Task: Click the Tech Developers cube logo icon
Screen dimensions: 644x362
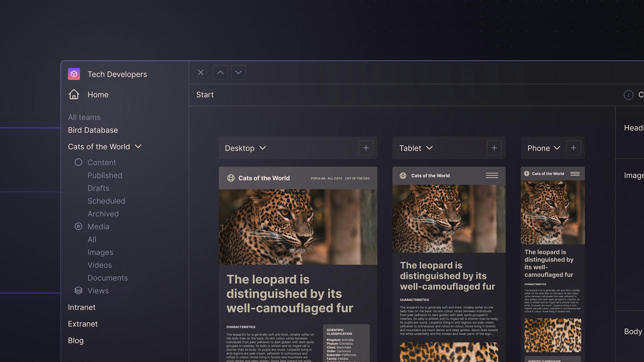Action: (74, 74)
